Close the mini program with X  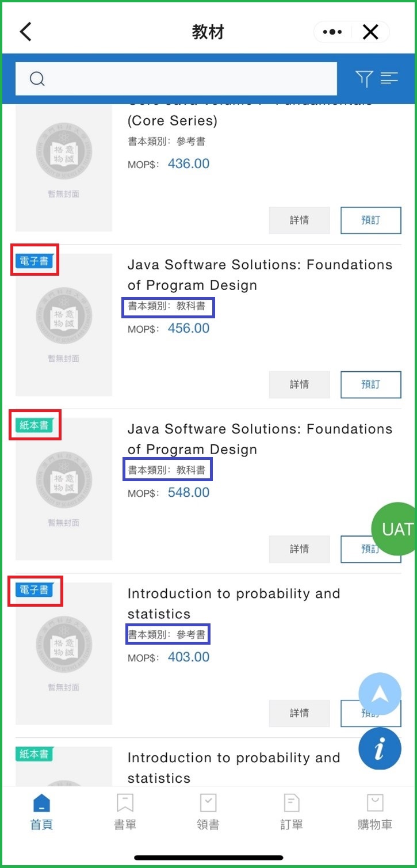point(371,32)
